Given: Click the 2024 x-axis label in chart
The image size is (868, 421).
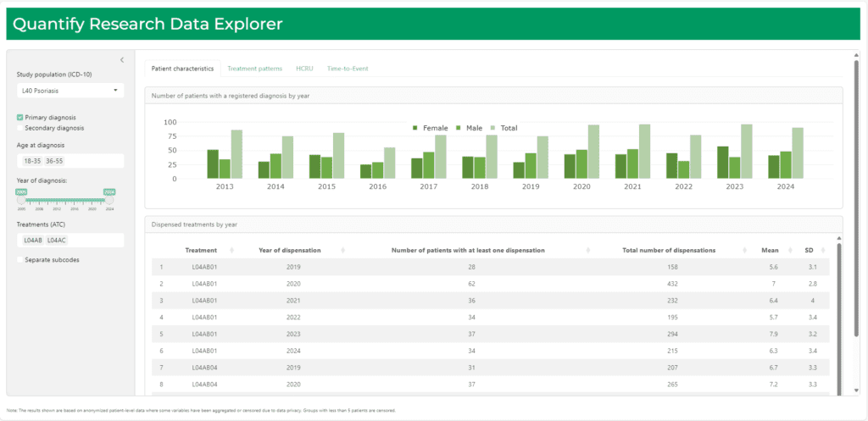Looking at the screenshot, I should (x=786, y=187).
